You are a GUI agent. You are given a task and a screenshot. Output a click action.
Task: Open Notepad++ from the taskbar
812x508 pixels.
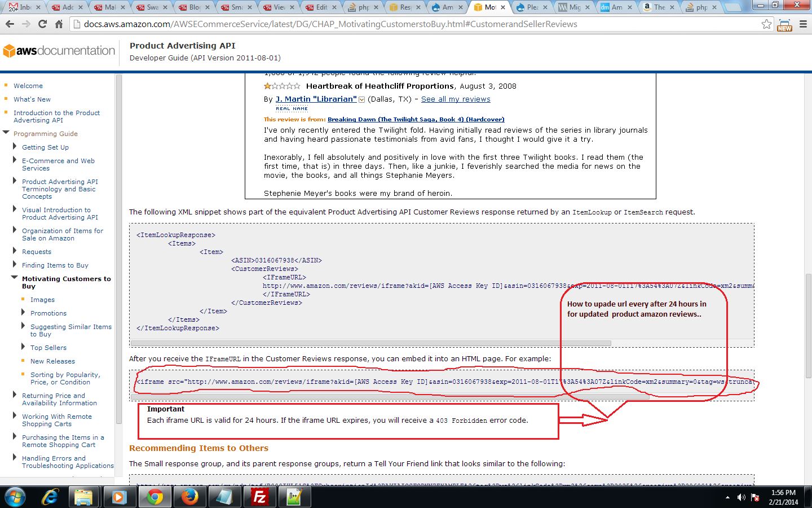coord(294,497)
